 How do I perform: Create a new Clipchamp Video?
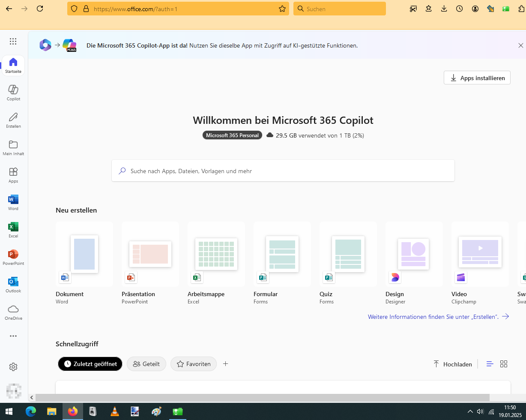pyautogui.click(x=480, y=263)
